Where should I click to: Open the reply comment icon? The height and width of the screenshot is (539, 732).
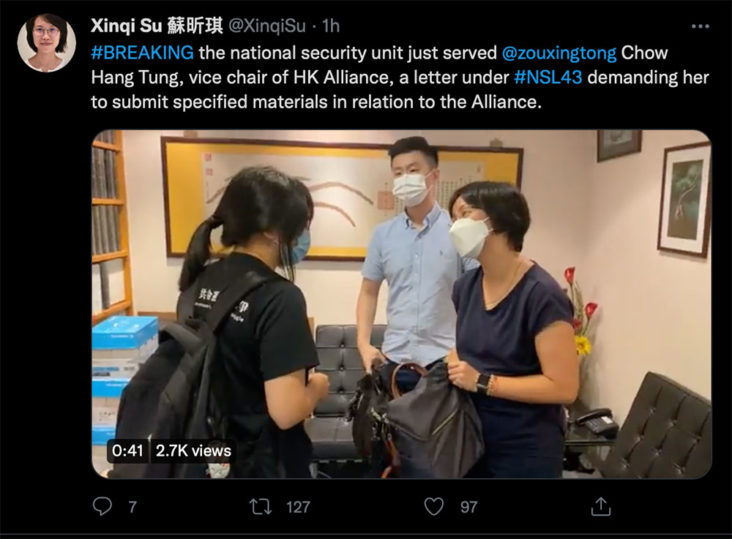pos(102,506)
